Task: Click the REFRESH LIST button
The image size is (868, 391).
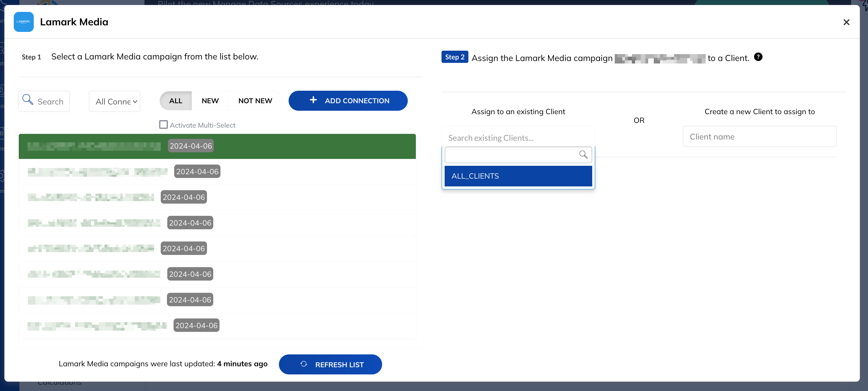Action: [330, 364]
